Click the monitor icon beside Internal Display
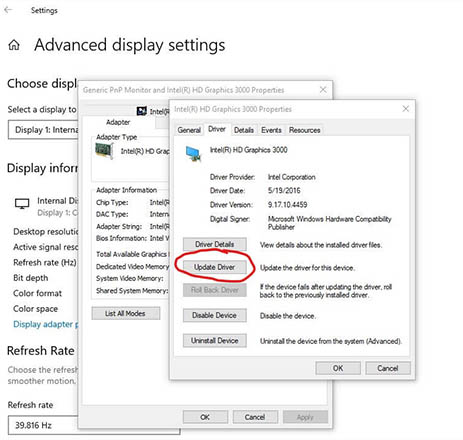Screen dimensions: 463x440 point(22,203)
